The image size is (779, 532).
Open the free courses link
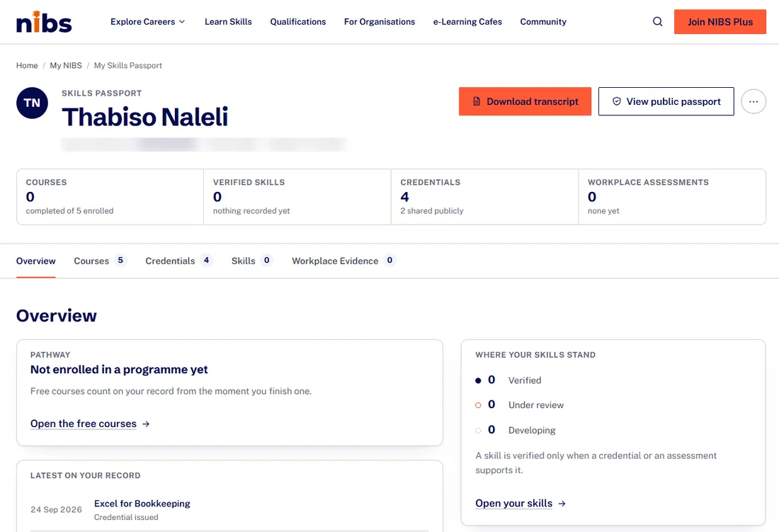(84, 424)
